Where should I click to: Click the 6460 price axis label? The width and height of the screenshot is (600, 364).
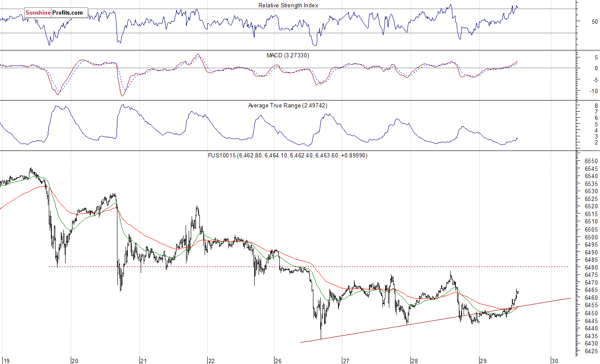pos(591,298)
